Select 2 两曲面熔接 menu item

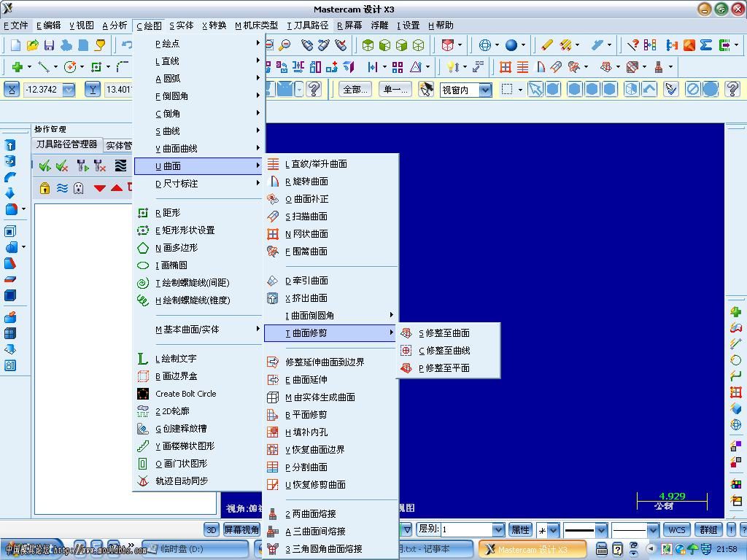coord(330,514)
